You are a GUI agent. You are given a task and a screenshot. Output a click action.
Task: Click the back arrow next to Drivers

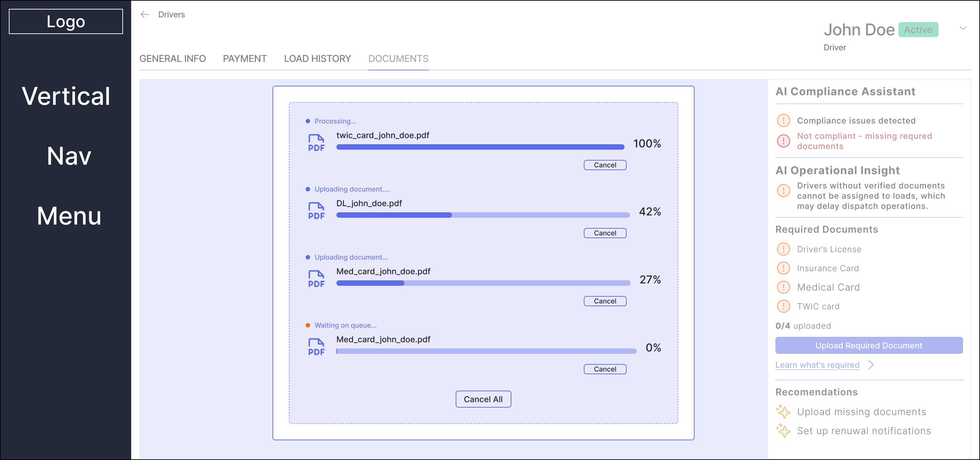pyautogui.click(x=144, y=15)
